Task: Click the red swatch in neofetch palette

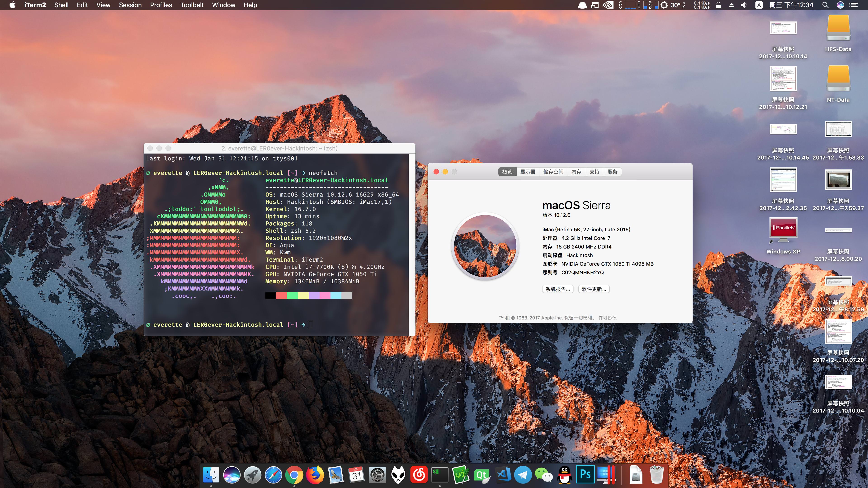Action: coord(281,296)
